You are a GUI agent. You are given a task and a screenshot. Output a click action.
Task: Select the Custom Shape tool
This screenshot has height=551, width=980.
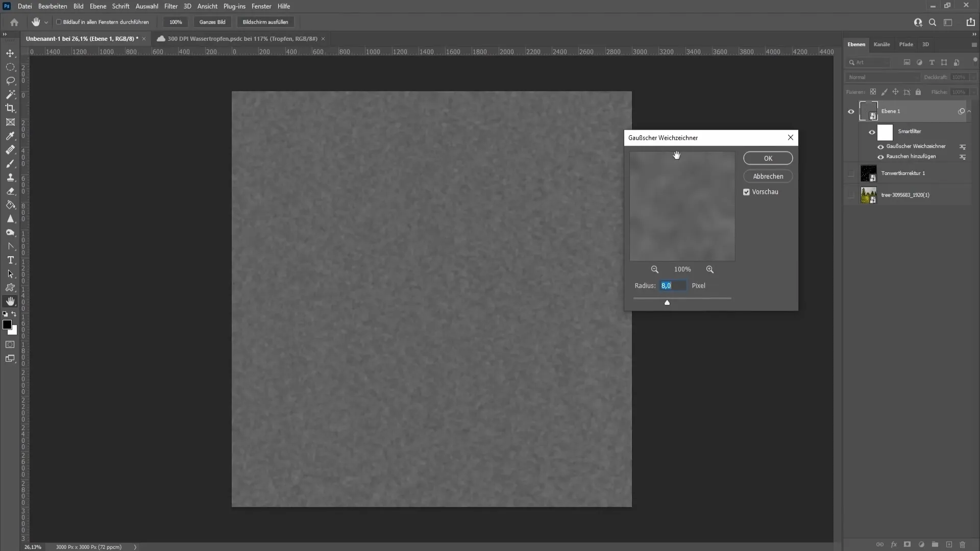tap(10, 288)
